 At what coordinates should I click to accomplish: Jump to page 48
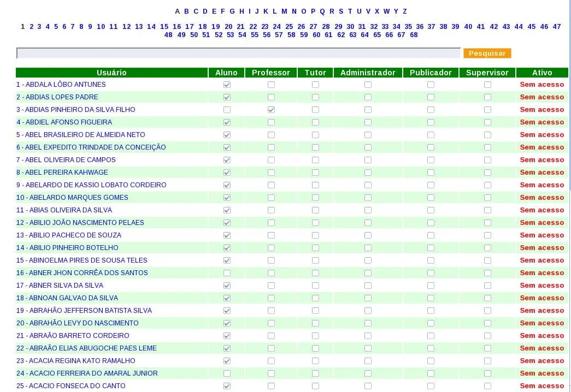tap(168, 35)
